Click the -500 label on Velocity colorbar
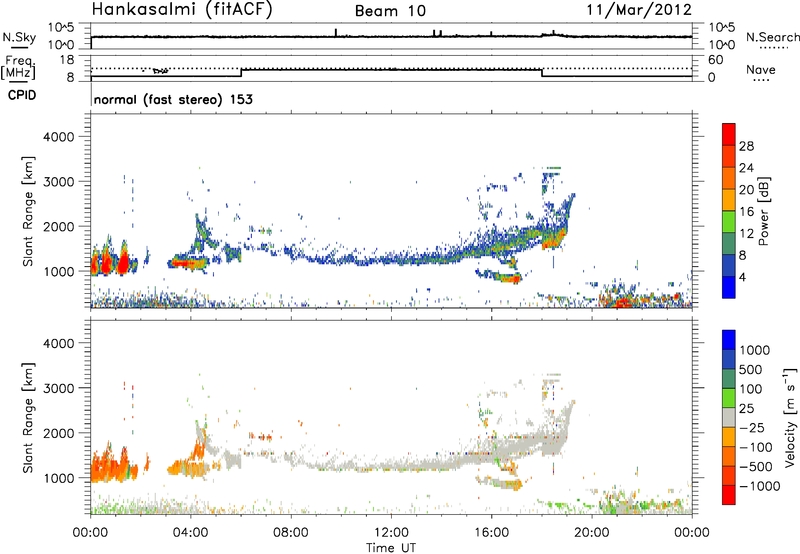 click(x=756, y=466)
